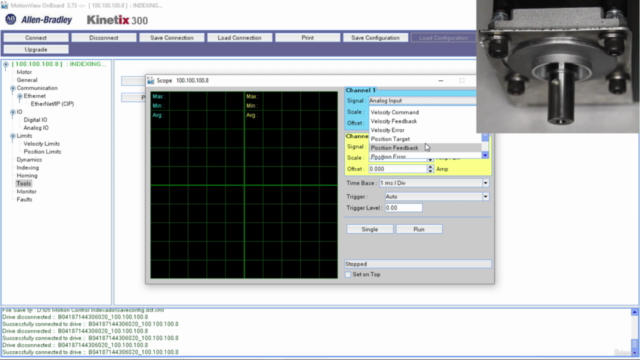Select EtherNet/IP (CIP) tree item
640x360 pixels.
(x=52, y=104)
